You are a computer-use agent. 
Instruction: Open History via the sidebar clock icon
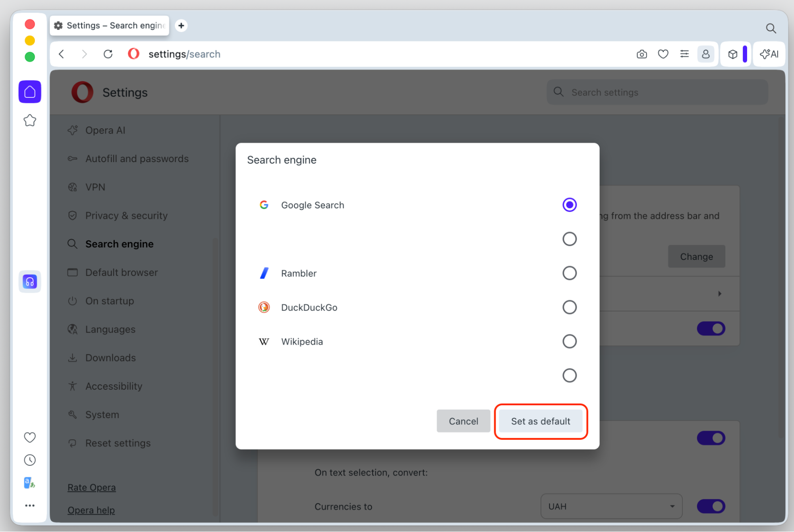[x=30, y=460]
